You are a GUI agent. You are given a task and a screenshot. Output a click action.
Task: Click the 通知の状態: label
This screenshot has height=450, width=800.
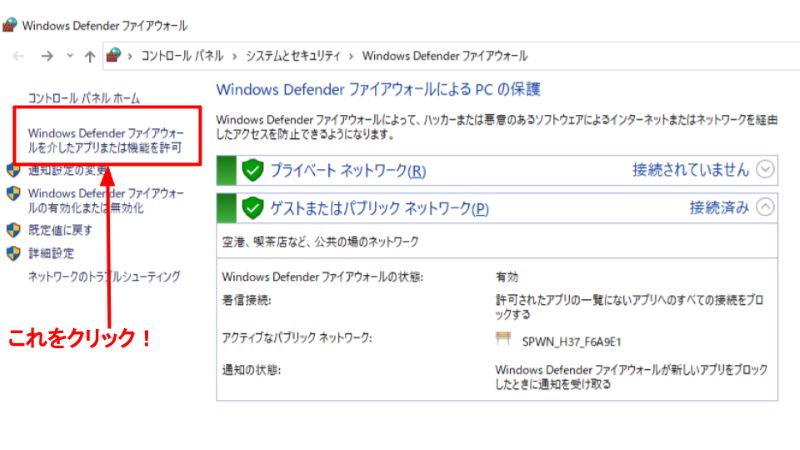pyautogui.click(x=251, y=369)
